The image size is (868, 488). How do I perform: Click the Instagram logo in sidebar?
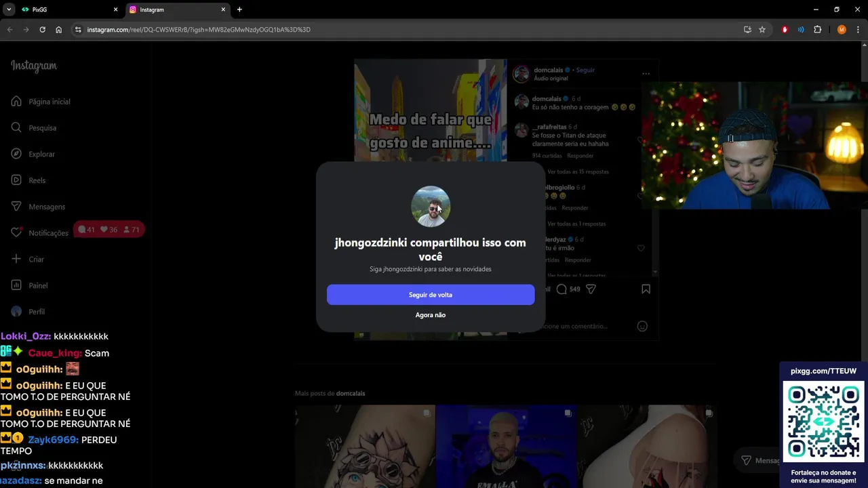(x=34, y=66)
